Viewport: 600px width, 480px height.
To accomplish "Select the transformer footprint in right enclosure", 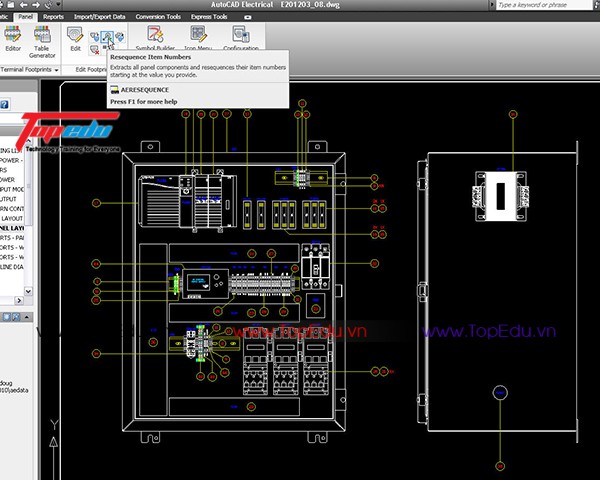I will coord(501,196).
